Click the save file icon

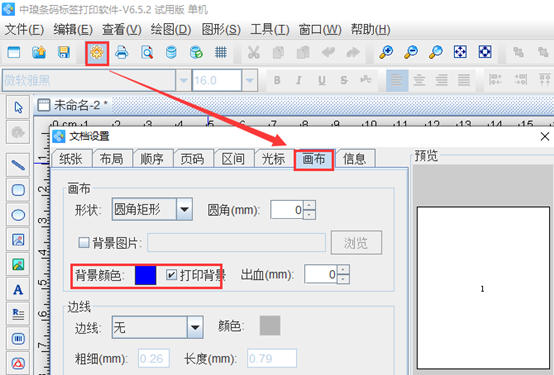(64, 52)
